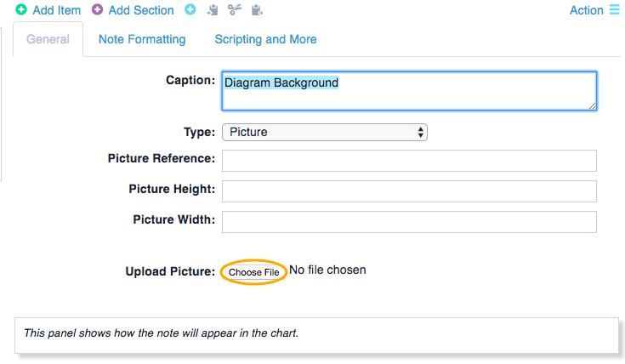Image resolution: width=625 pixels, height=364 pixels.
Task: Click the Caption box resize handle
Action: pos(592,105)
